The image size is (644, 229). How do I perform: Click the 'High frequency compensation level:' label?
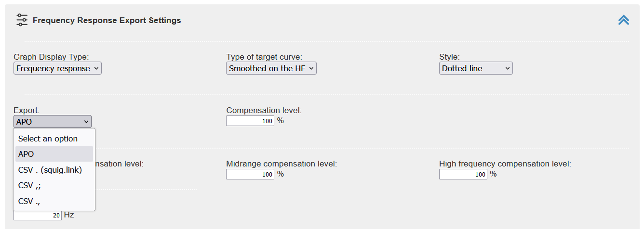[505, 164]
